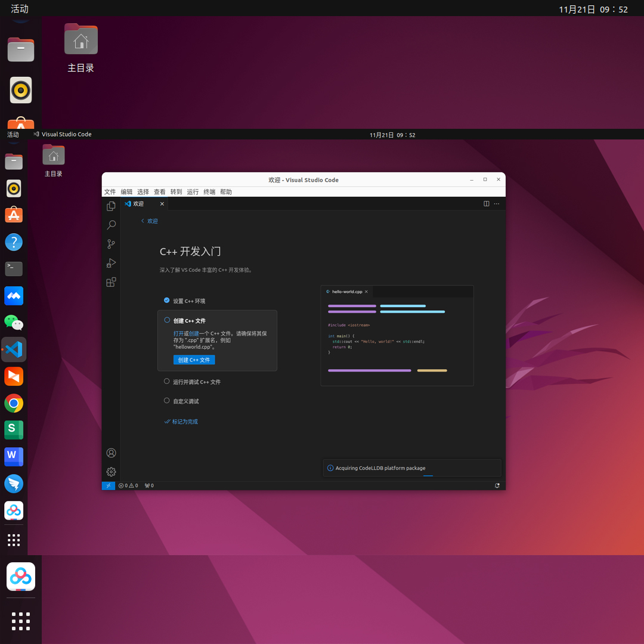Open the notifications bell in the status bar
This screenshot has height=644, width=644.
click(497, 485)
